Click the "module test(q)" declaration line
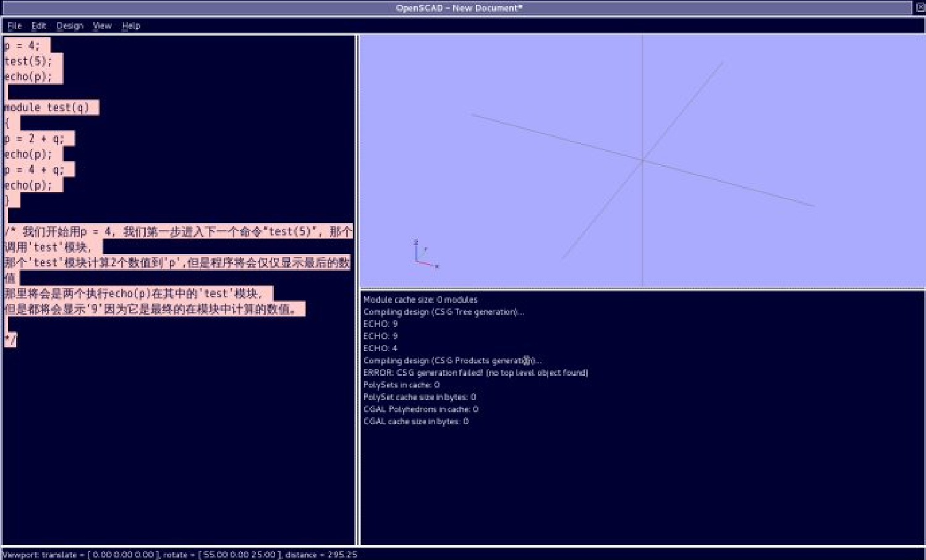This screenshot has width=926, height=560. point(48,108)
